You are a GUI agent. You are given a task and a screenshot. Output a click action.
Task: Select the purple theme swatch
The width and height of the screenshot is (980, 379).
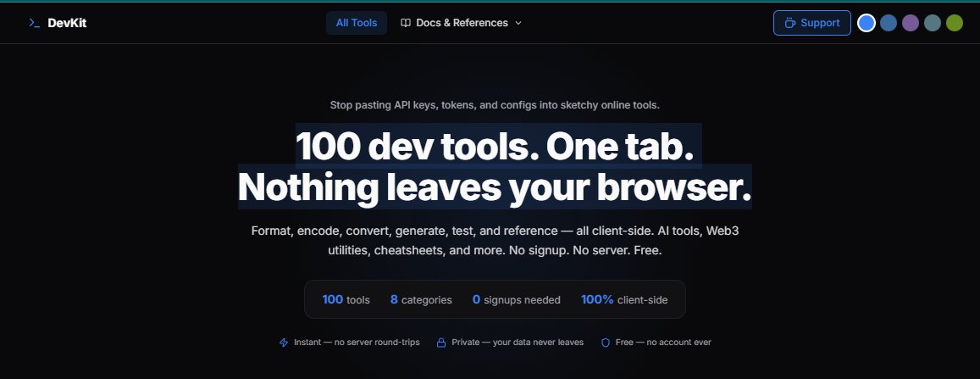(911, 23)
